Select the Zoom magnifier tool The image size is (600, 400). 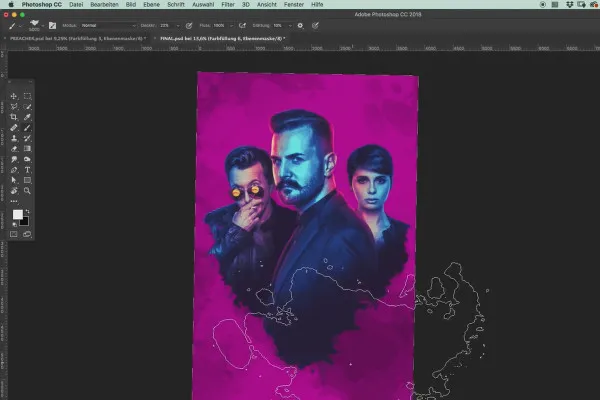(x=27, y=191)
